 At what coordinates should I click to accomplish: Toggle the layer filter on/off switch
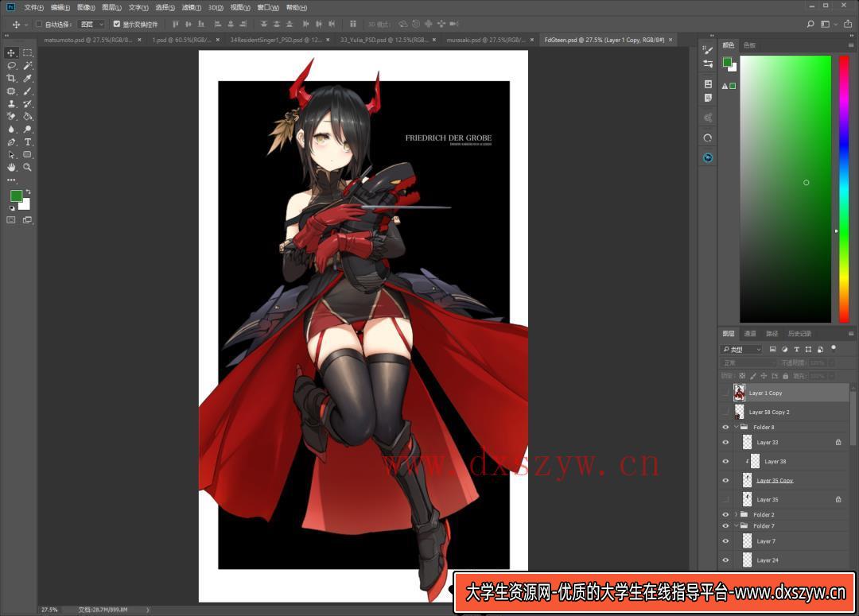click(834, 348)
